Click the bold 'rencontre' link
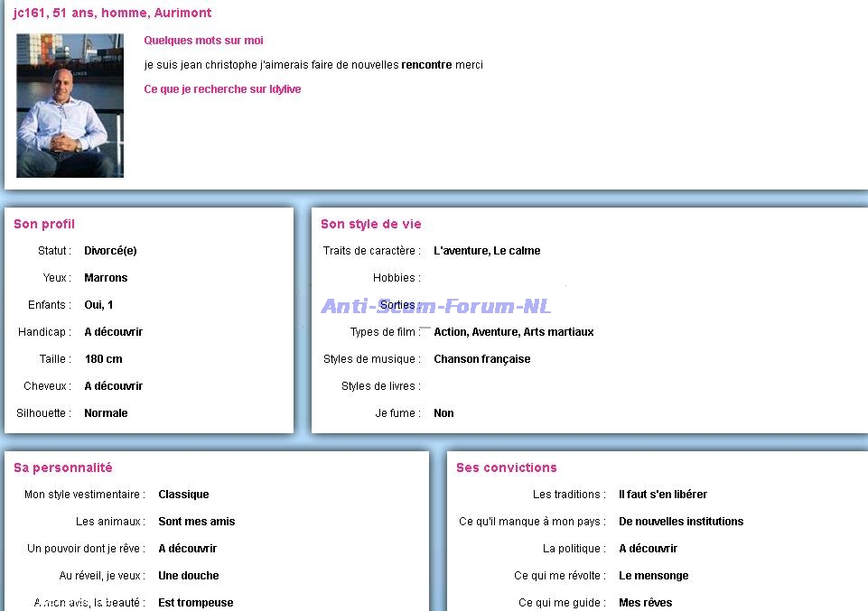This screenshot has height=611, width=868. tap(426, 65)
